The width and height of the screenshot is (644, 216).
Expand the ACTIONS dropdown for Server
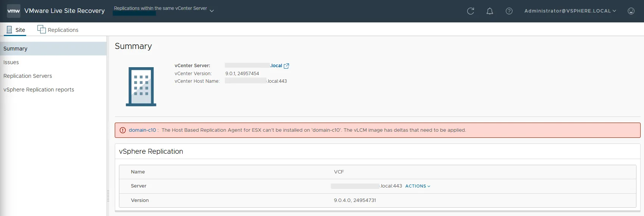(x=418, y=186)
